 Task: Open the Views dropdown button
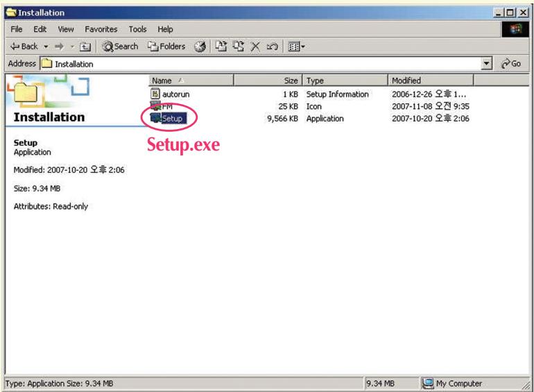point(296,46)
